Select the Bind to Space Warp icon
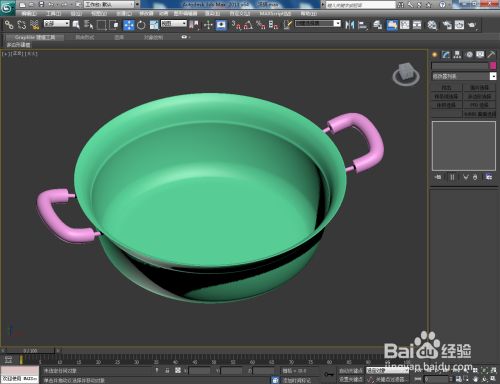This screenshot has height=384, width=500. [34, 25]
